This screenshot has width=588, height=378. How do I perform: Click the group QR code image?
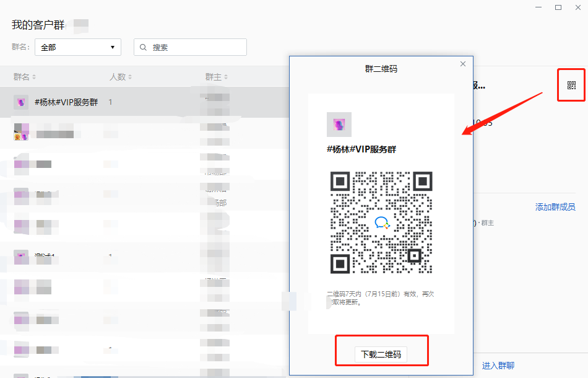click(381, 222)
